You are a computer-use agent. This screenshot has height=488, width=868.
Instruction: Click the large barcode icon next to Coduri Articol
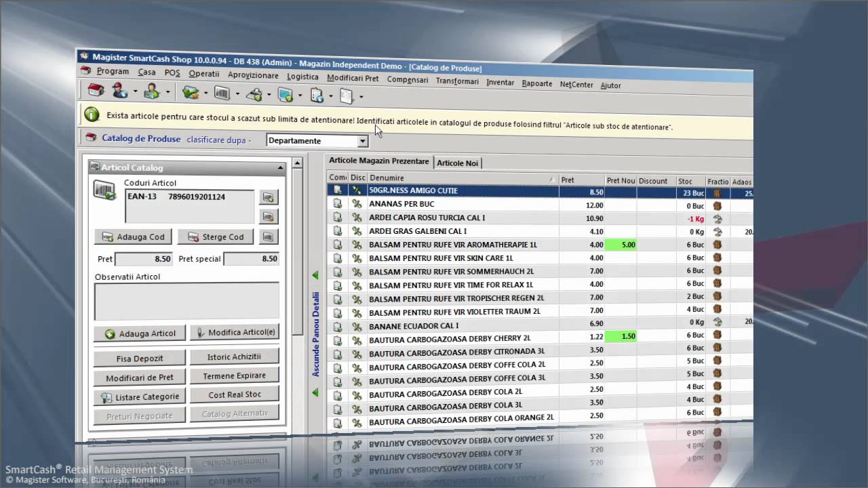pyautogui.click(x=105, y=191)
